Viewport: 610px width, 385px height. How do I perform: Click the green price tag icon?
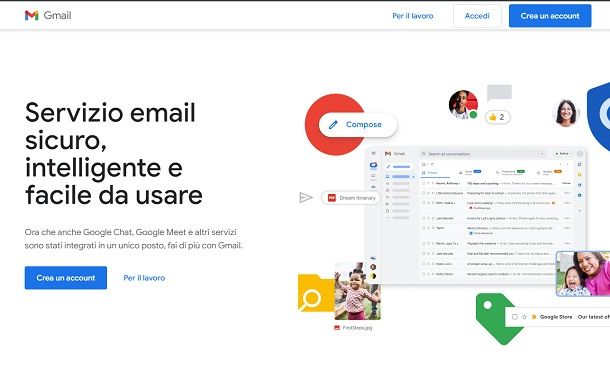(495, 319)
